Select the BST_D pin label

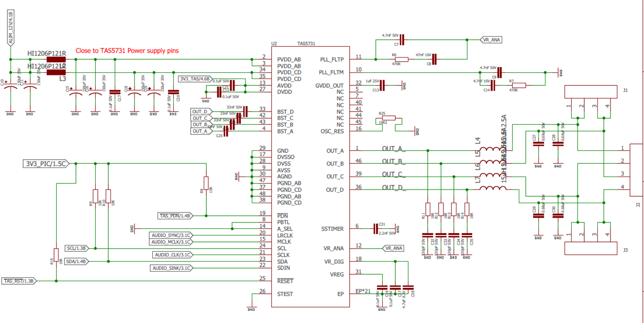285,112
